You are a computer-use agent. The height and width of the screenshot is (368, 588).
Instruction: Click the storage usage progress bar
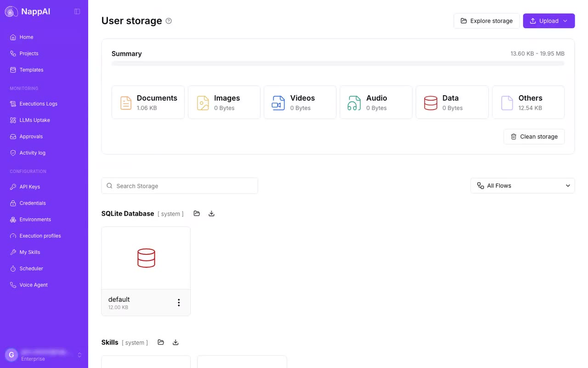pyautogui.click(x=338, y=63)
